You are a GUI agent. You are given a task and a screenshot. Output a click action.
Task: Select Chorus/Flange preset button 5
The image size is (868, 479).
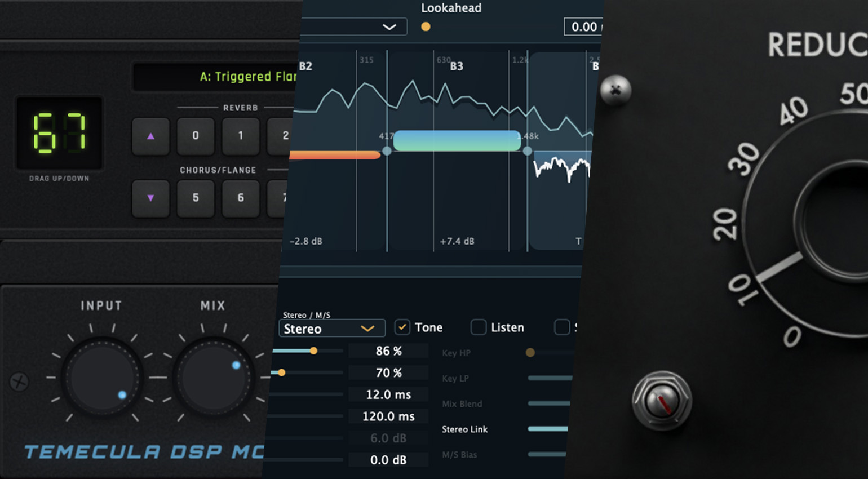[196, 198]
